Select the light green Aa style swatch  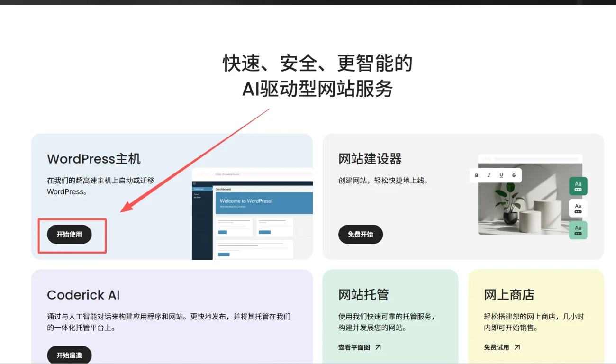[x=578, y=230]
